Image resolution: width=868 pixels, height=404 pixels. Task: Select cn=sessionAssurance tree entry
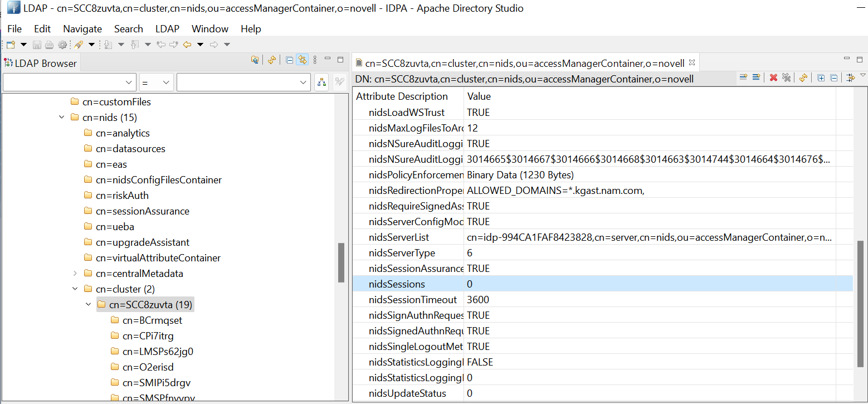143,211
